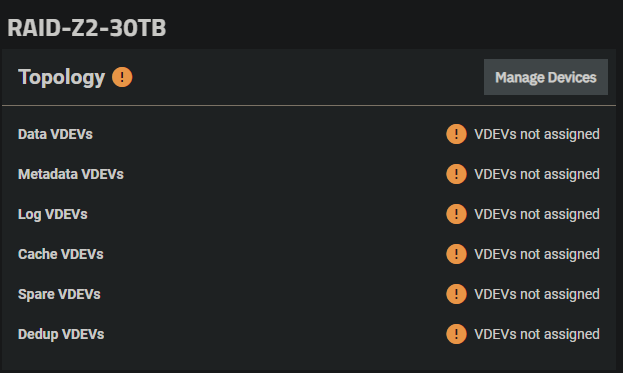623x373 pixels.
Task: Click the Log VDEVs warning icon
Action: coord(456,214)
